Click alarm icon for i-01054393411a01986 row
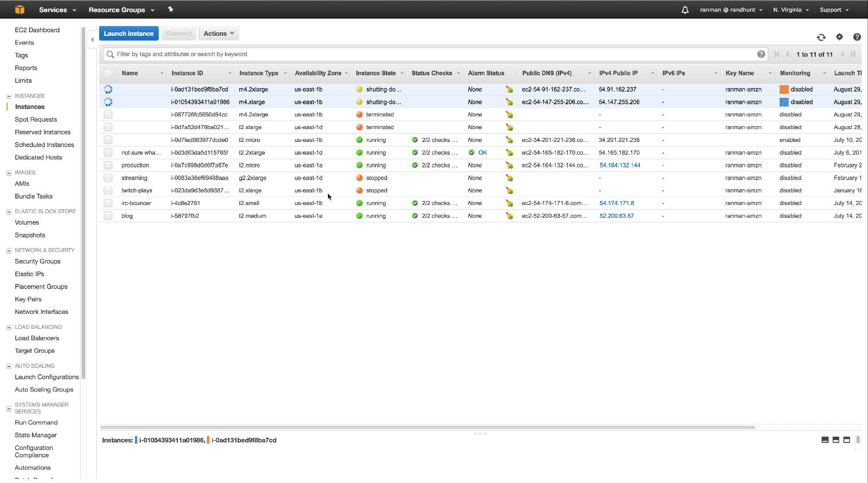 (x=509, y=102)
